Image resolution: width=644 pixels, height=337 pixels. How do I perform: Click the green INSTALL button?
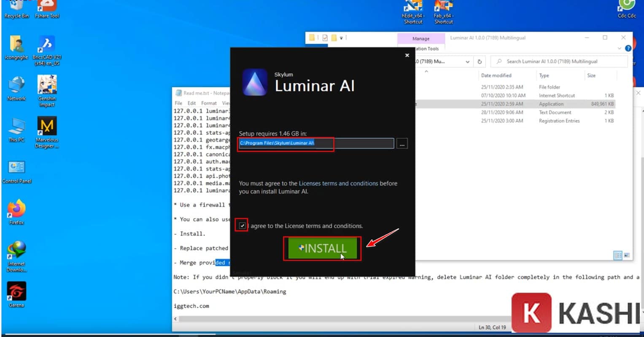(322, 249)
